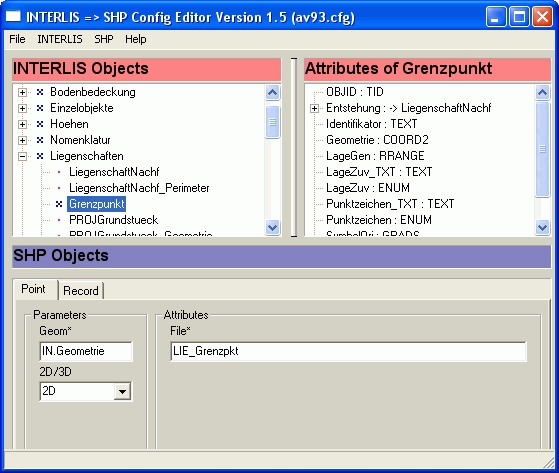The width and height of the screenshot is (559, 473).
Task: Select the Punktzeichen : ENUM attribute
Action: point(379,220)
